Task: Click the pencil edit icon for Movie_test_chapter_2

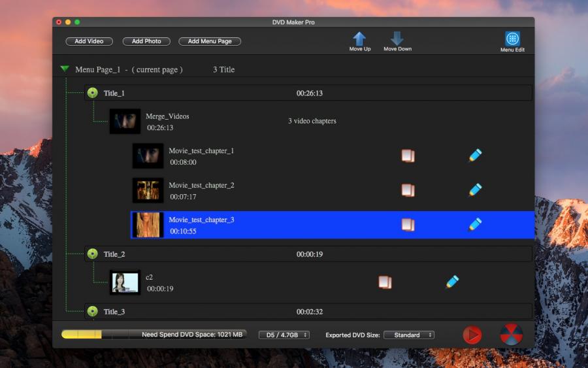Action: [475, 190]
